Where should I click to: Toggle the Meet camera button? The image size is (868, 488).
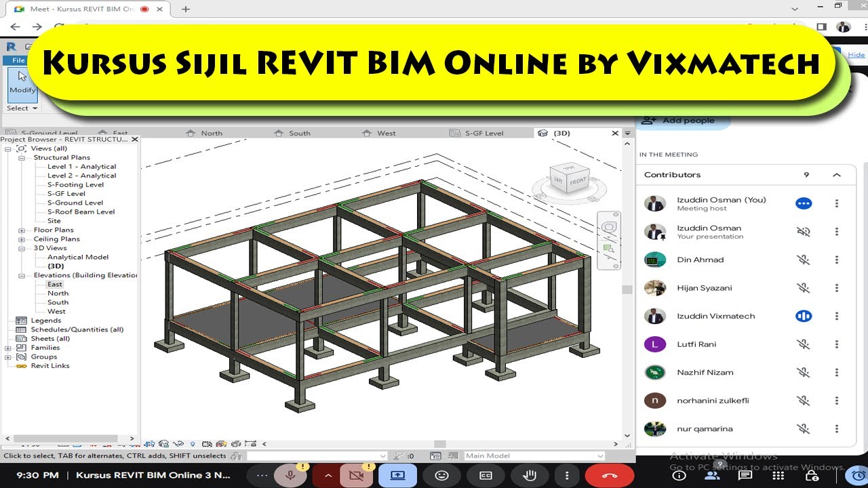(x=356, y=475)
